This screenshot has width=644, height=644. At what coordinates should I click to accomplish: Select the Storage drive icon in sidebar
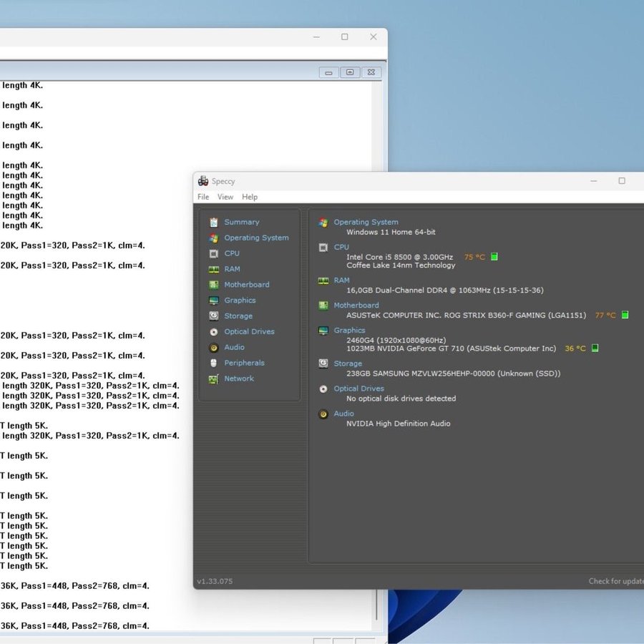pyautogui.click(x=213, y=316)
